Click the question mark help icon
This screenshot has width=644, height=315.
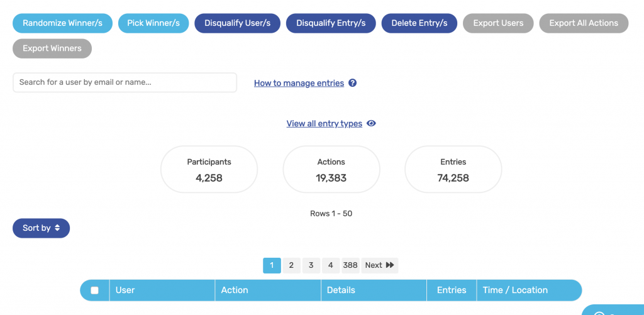click(x=352, y=83)
